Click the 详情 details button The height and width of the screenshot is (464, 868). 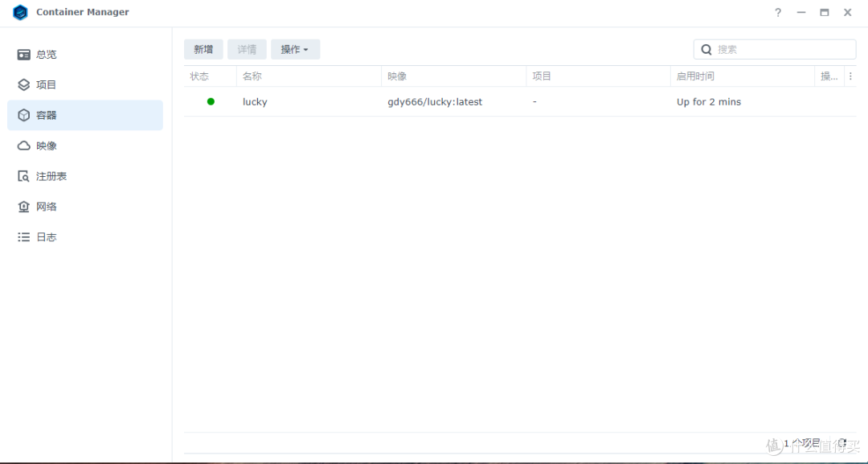point(247,49)
